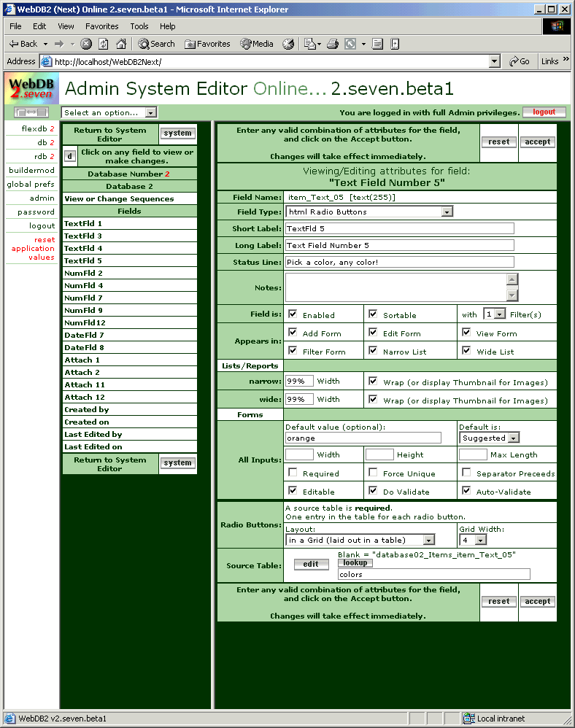Image resolution: width=575 pixels, height=728 pixels.
Task: Click the top reset button
Action: pos(499,142)
